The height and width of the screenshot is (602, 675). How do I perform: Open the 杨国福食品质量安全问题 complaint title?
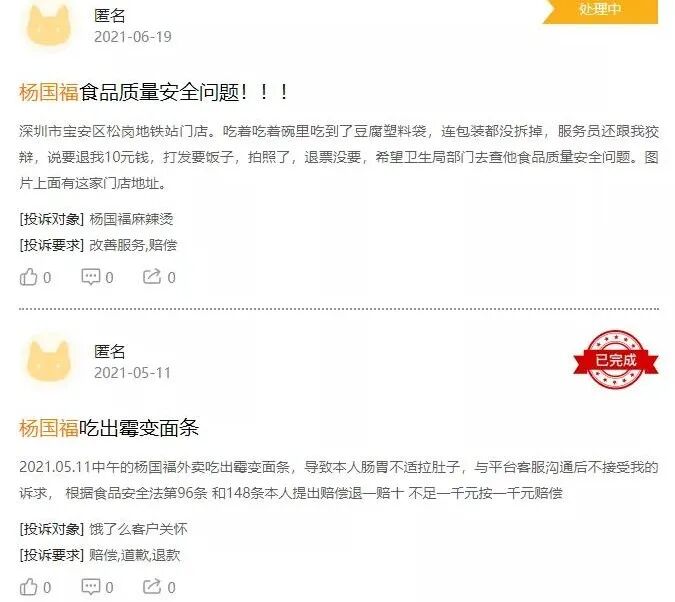[154, 92]
